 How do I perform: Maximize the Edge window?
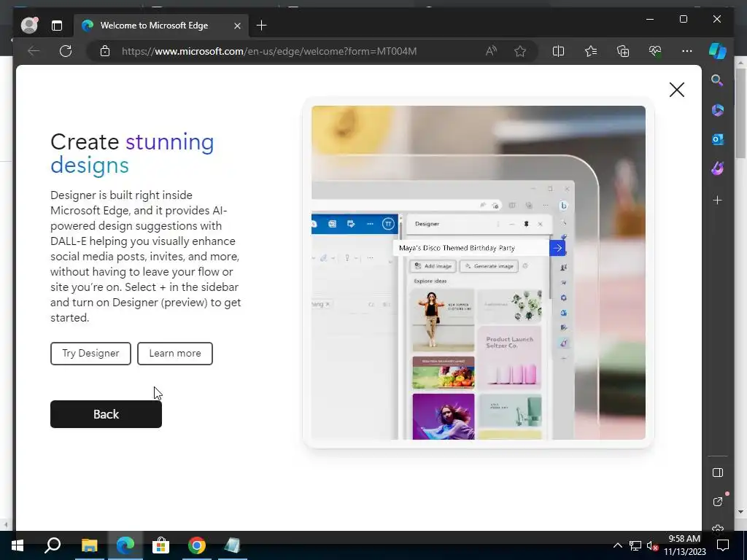tap(683, 19)
